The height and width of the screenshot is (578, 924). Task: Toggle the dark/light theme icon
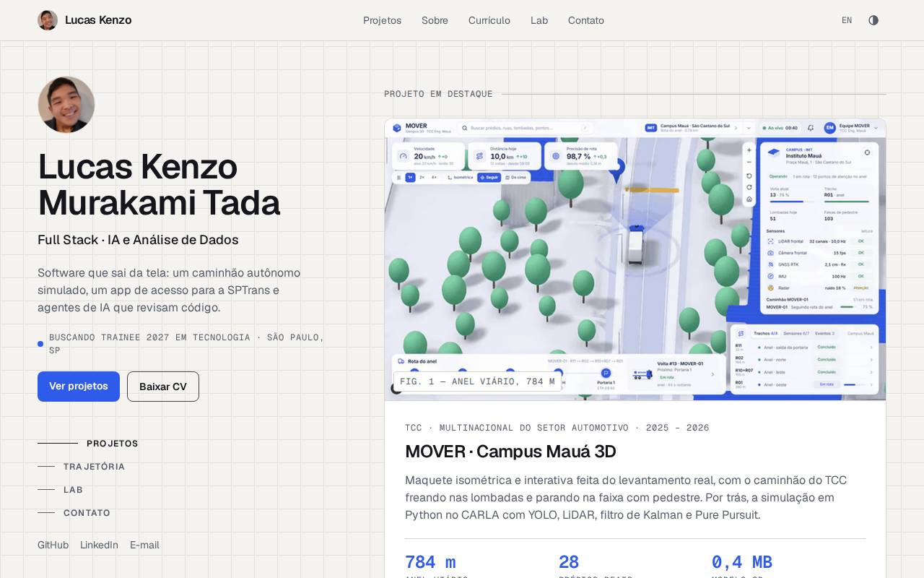[873, 20]
